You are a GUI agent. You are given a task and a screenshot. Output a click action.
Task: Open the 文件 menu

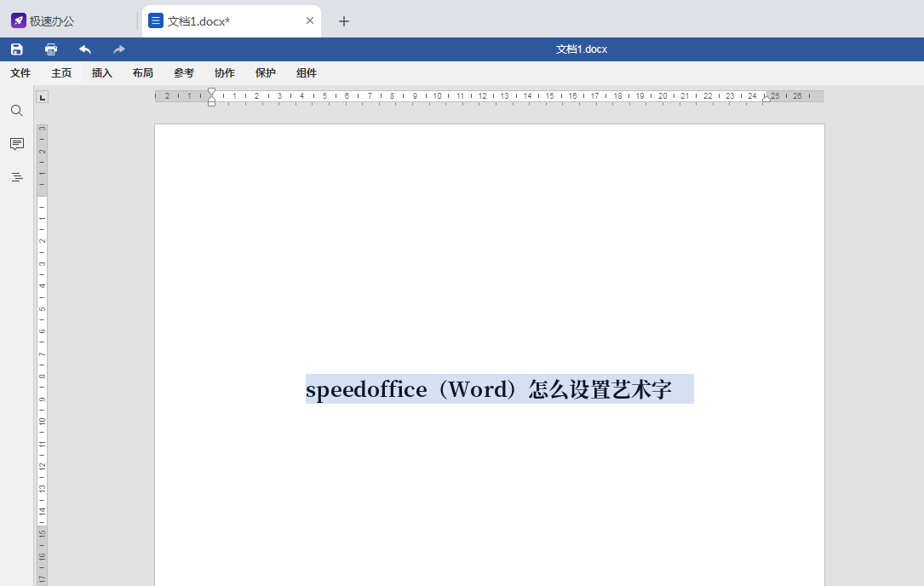(x=20, y=73)
